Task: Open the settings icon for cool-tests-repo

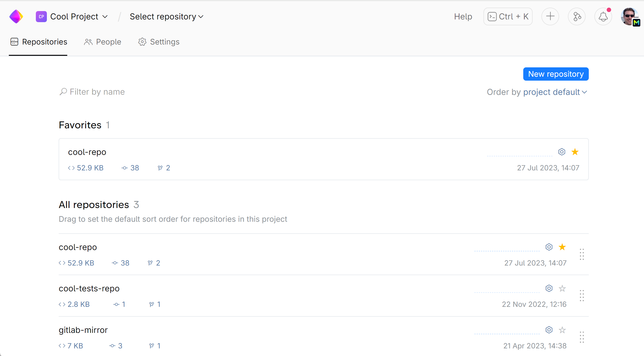Action: [549, 288]
